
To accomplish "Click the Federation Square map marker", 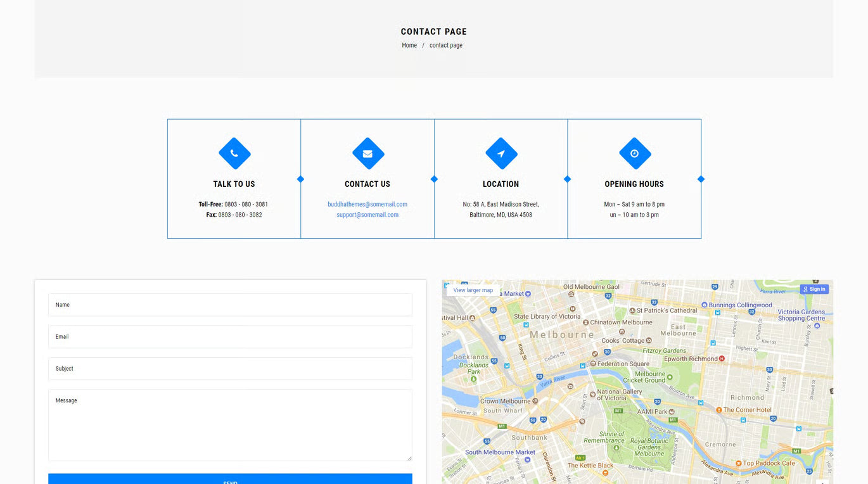I will tap(593, 364).
